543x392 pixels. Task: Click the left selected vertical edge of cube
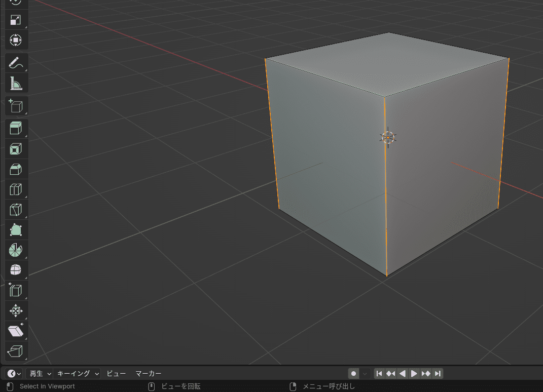[x=272, y=134]
